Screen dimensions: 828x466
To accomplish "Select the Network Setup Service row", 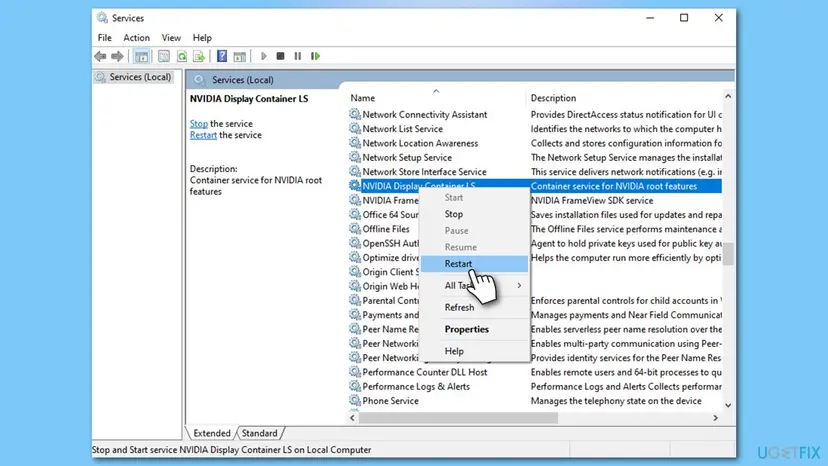I will pos(535,157).
